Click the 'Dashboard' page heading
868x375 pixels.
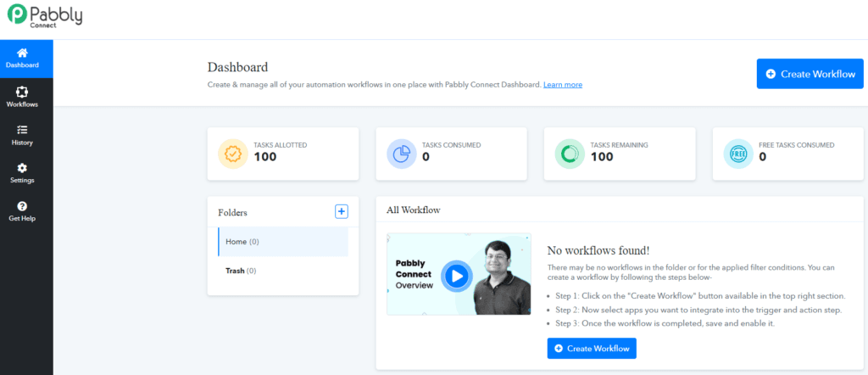coord(237,68)
